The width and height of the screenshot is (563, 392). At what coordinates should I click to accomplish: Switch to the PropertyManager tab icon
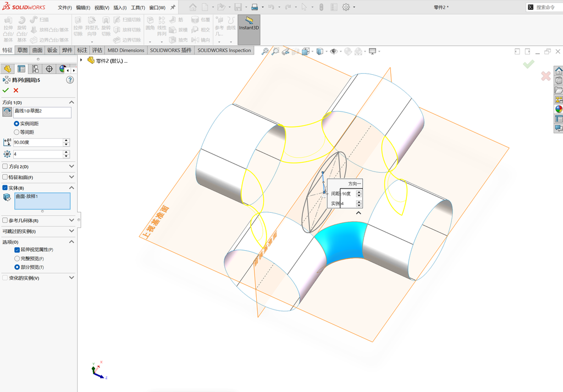coord(21,69)
